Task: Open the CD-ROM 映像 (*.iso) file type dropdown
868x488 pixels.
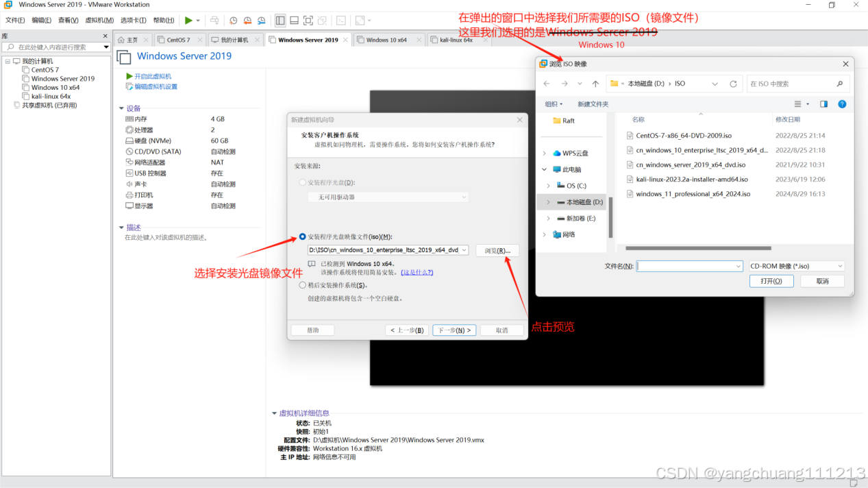Action: (x=796, y=266)
